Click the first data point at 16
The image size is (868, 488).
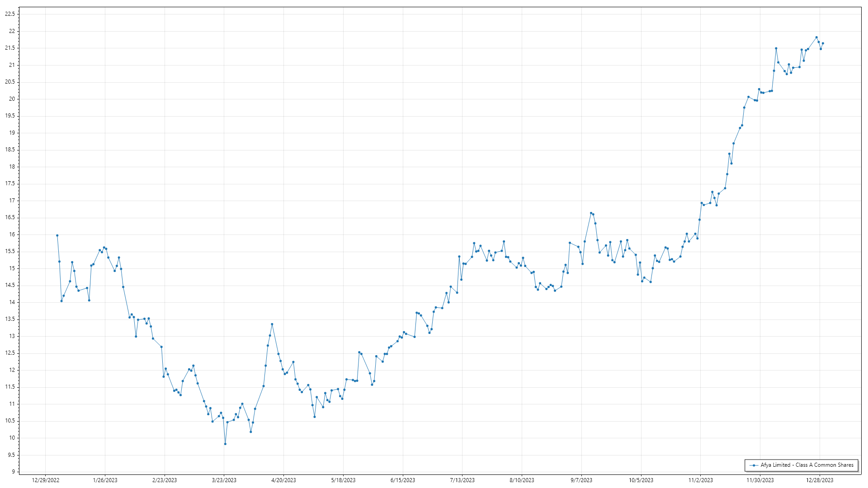click(57, 235)
